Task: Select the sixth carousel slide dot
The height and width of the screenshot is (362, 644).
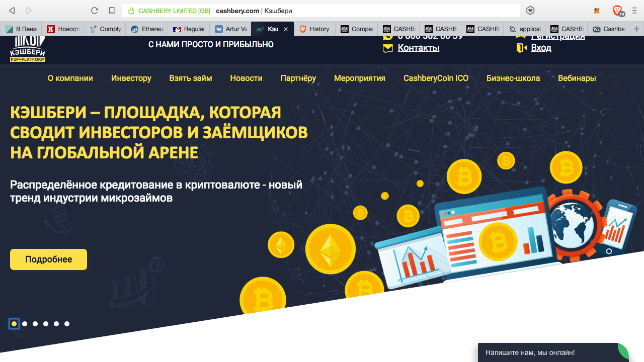Action: pyautogui.click(x=67, y=324)
